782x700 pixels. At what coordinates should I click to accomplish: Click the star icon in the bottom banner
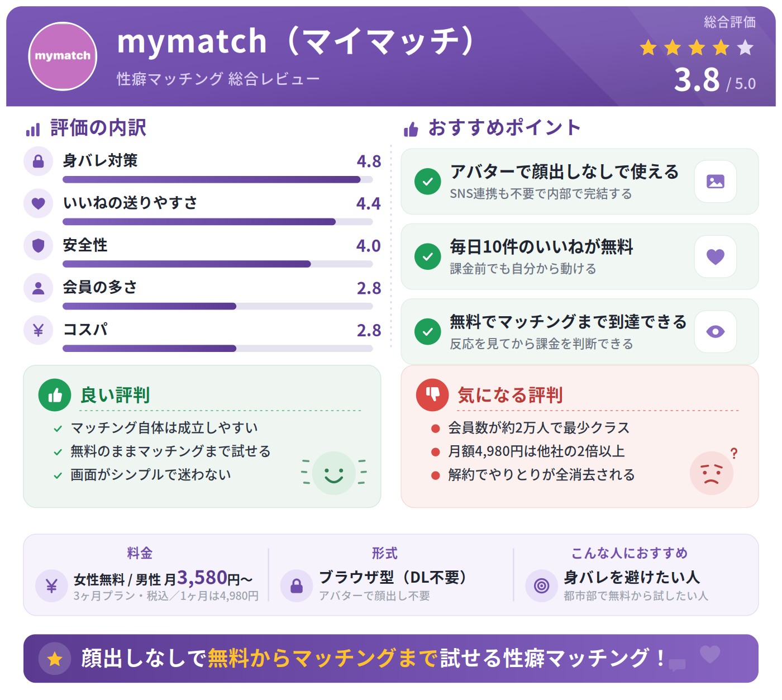(x=55, y=659)
